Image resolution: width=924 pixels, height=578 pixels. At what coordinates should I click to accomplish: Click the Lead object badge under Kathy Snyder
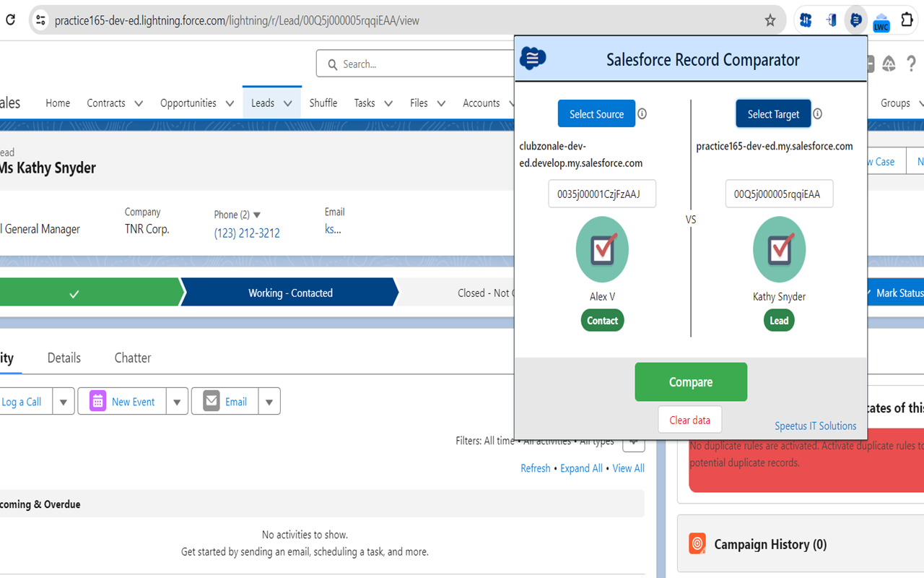[779, 321]
